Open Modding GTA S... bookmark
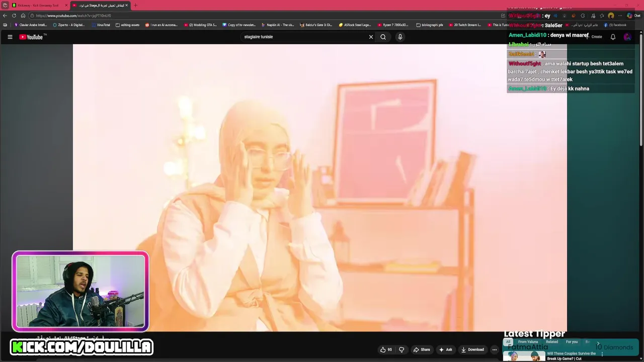Screen dimensions: 644x362 [200, 25]
